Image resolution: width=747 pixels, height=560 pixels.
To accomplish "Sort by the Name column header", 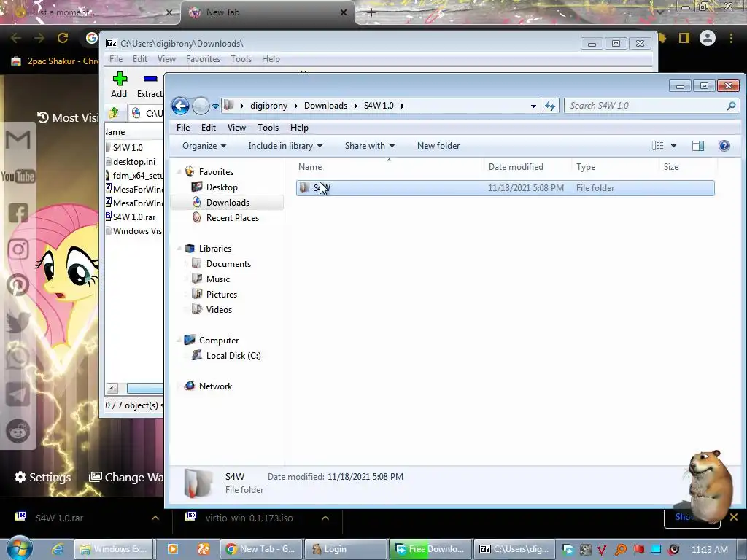I will [x=389, y=167].
